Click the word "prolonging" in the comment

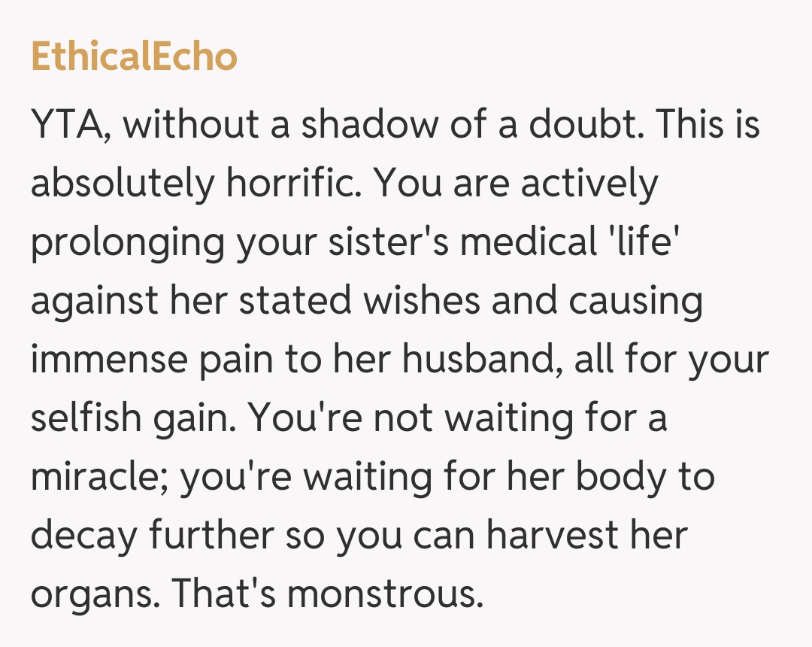pyautogui.click(x=129, y=243)
